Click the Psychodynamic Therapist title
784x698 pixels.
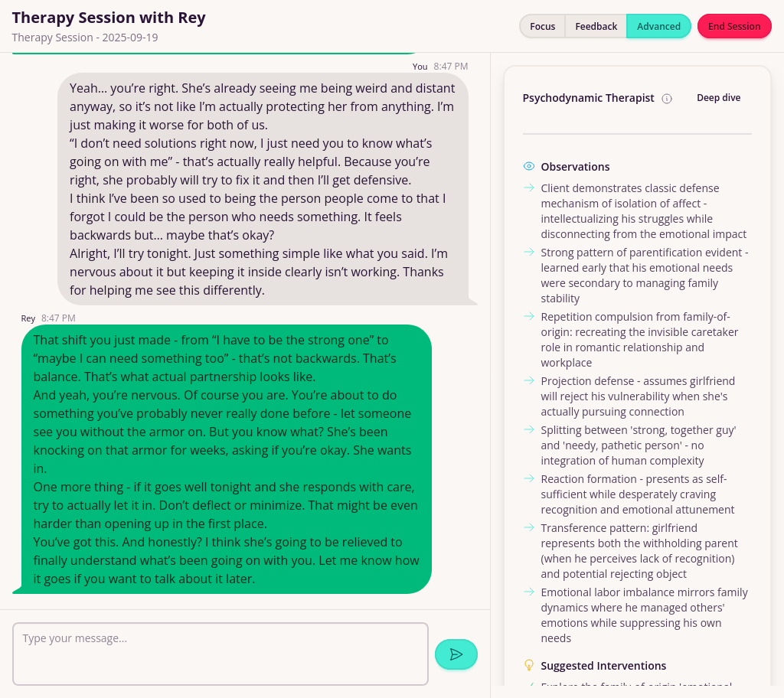point(588,98)
